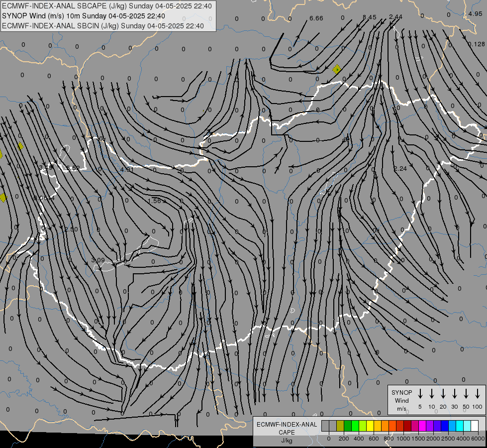The height and width of the screenshot is (448, 487).
Task: Pick the yellow-green lime swatch in CAPE legend
Action: point(363,426)
